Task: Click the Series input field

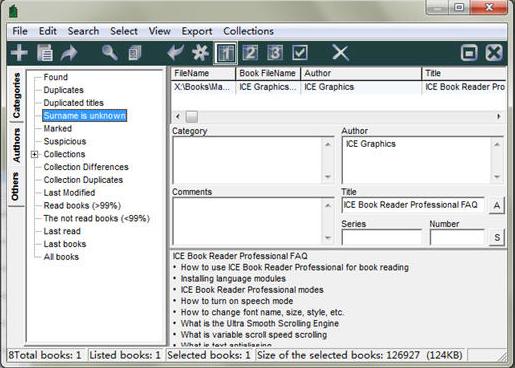Action: tap(382, 237)
